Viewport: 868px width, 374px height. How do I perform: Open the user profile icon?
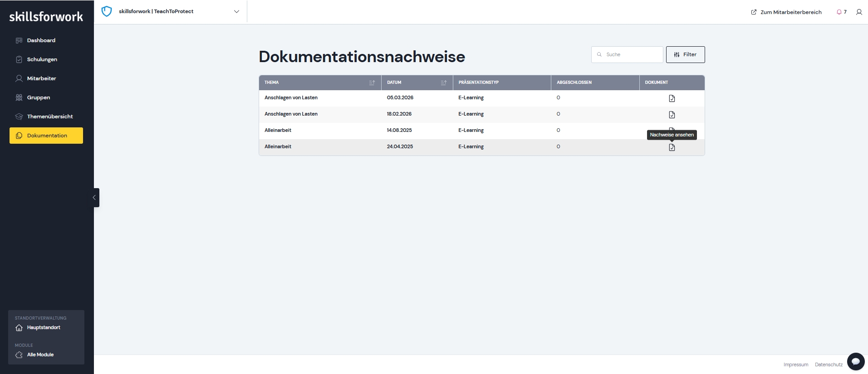coord(859,12)
